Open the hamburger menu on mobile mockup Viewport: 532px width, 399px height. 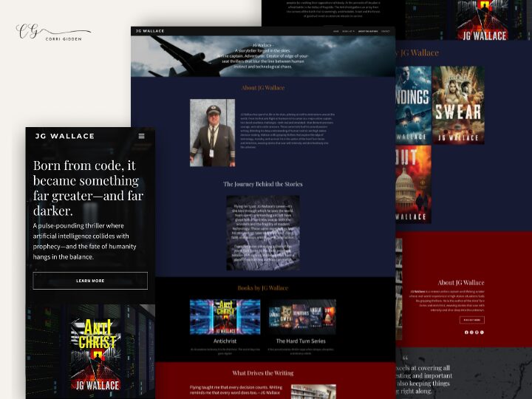(x=141, y=136)
